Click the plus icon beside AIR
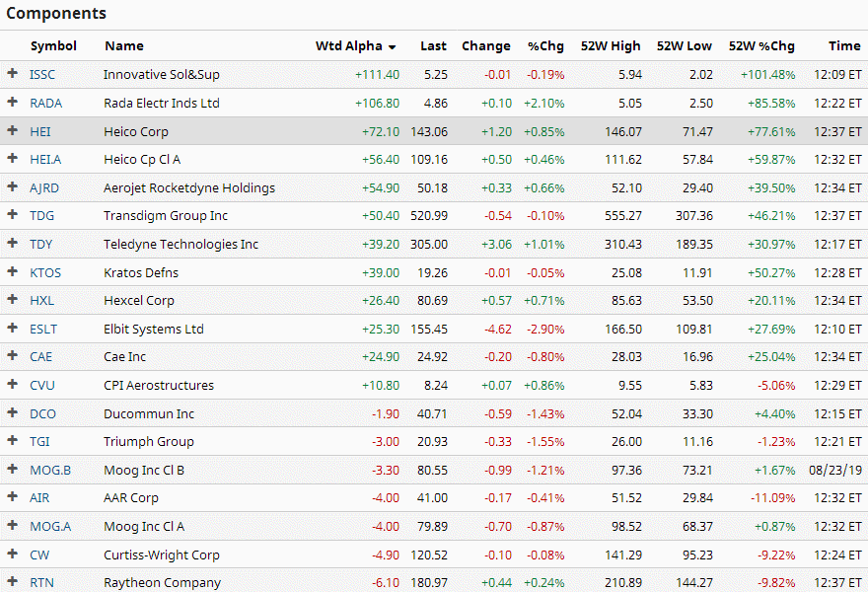Screen dimensions: 868x592 [12, 496]
